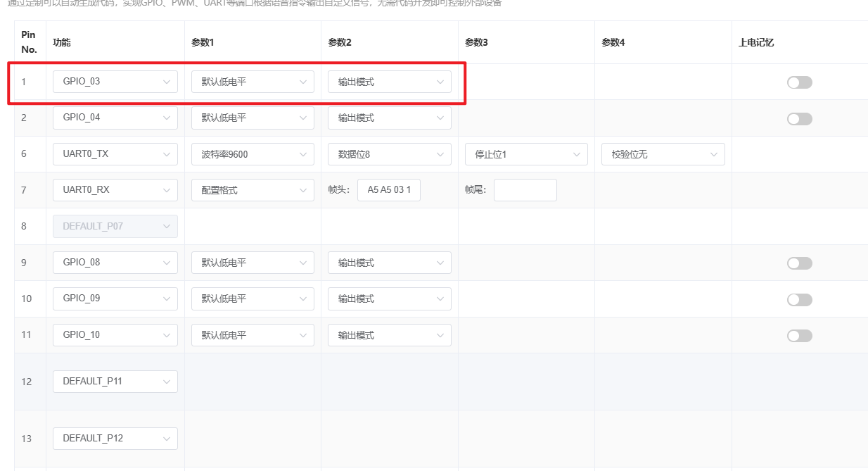Click the empty 帧尾 input field
This screenshot has width=868, height=471.
tap(525, 189)
